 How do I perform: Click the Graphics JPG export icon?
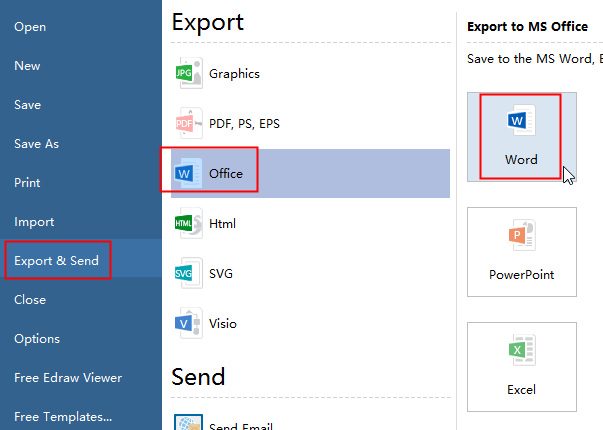coord(189,73)
